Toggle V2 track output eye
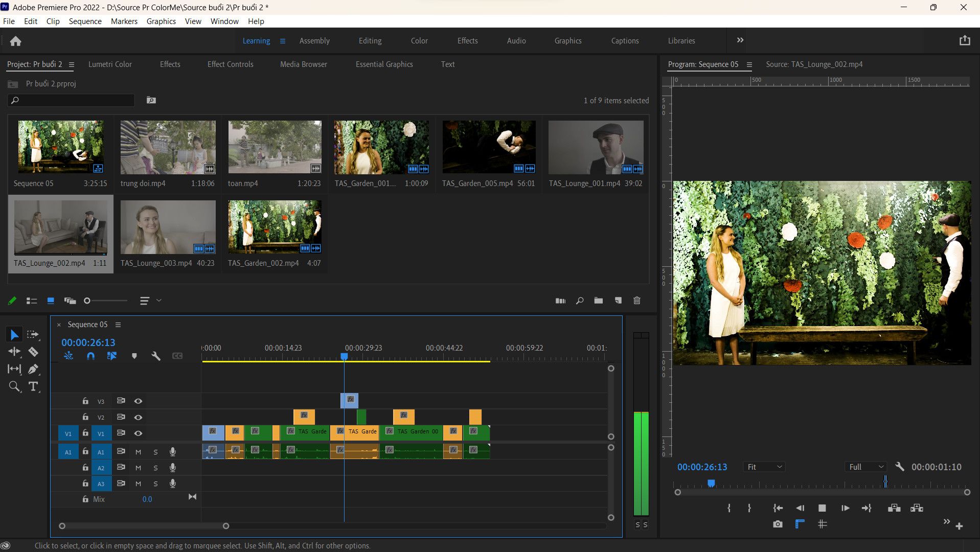Screen dimensions: 980x552 138,417
